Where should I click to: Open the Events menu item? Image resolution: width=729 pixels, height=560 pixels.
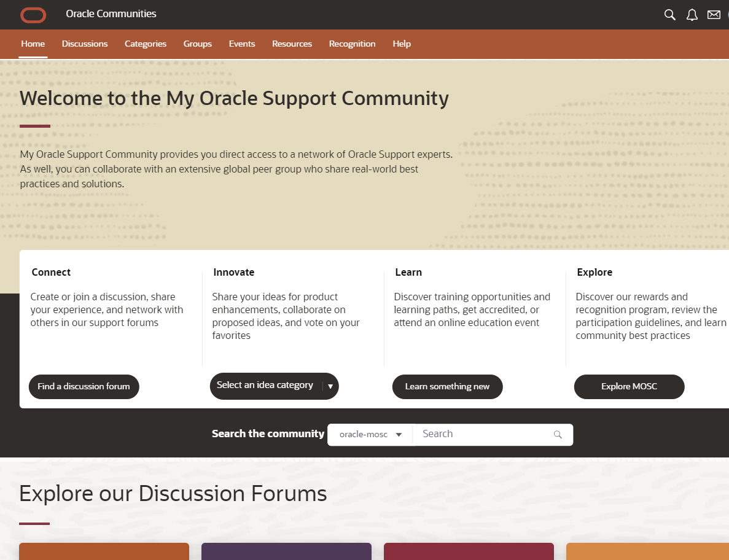242,44
